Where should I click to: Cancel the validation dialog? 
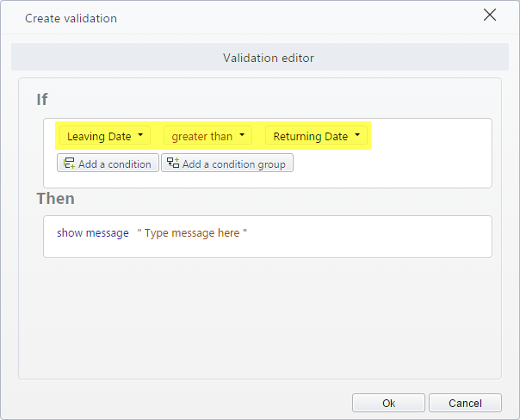(x=465, y=403)
